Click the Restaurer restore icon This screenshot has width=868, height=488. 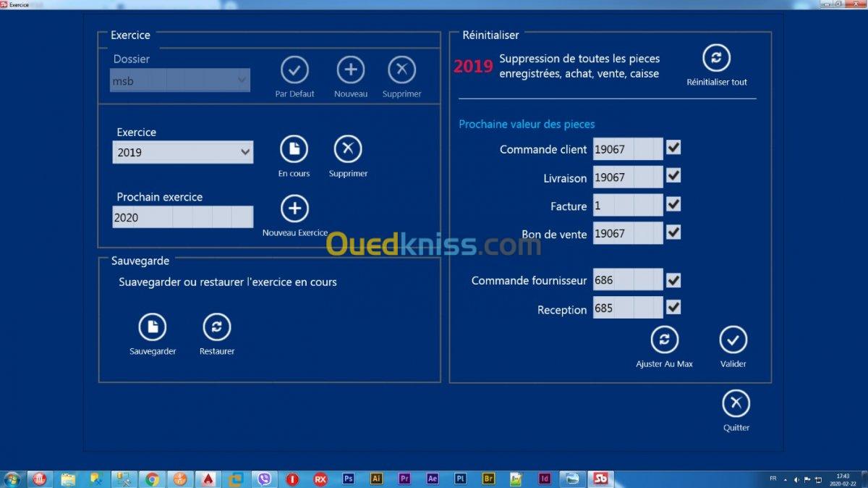pos(217,327)
